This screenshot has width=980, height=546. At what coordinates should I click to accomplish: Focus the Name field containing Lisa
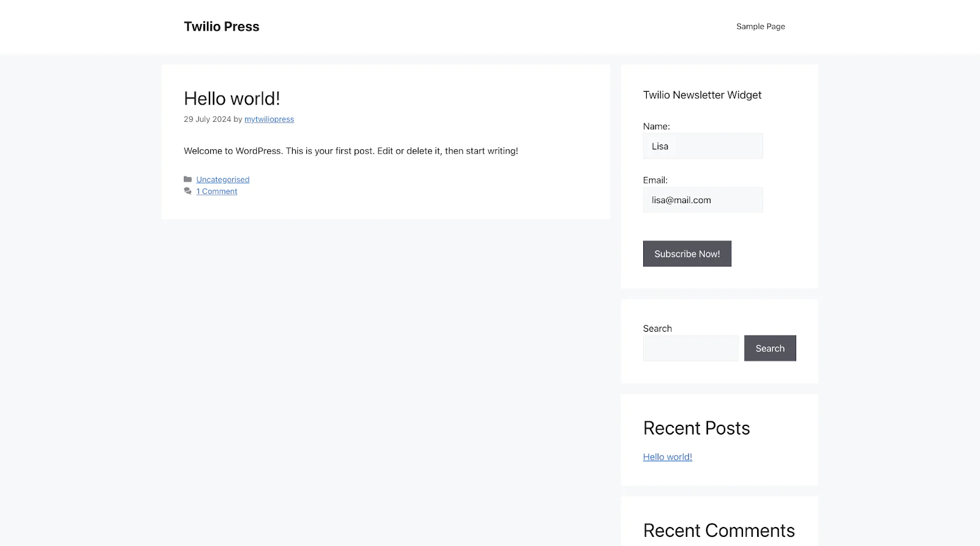point(703,146)
